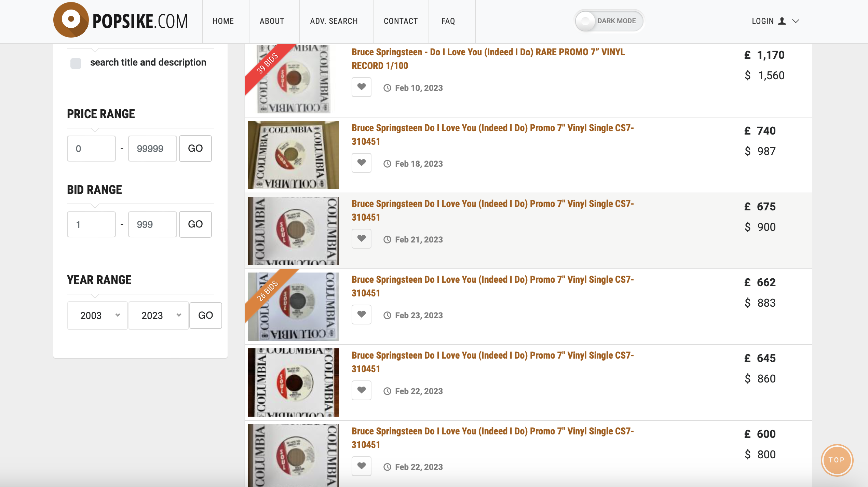The width and height of the screenshot is (868, 487).
Task: Open the About menu item
Action: click(x=272, y=21)
